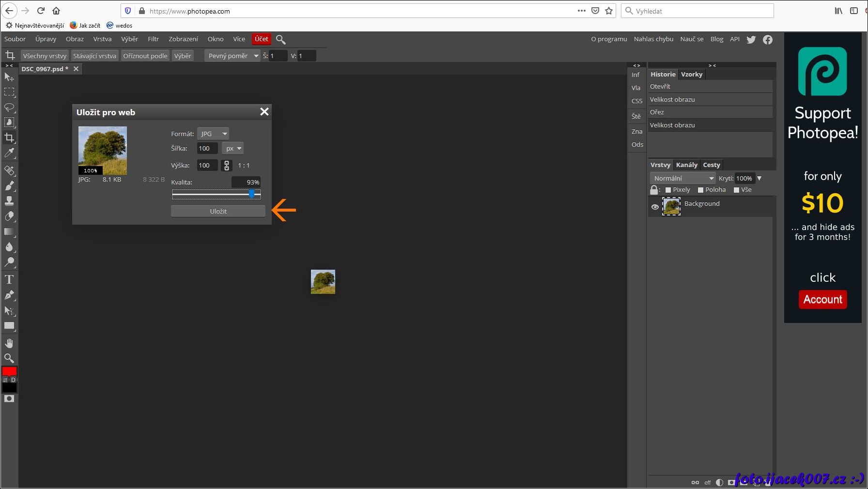Pick the Zoom magnifier tool

point(9,358)
